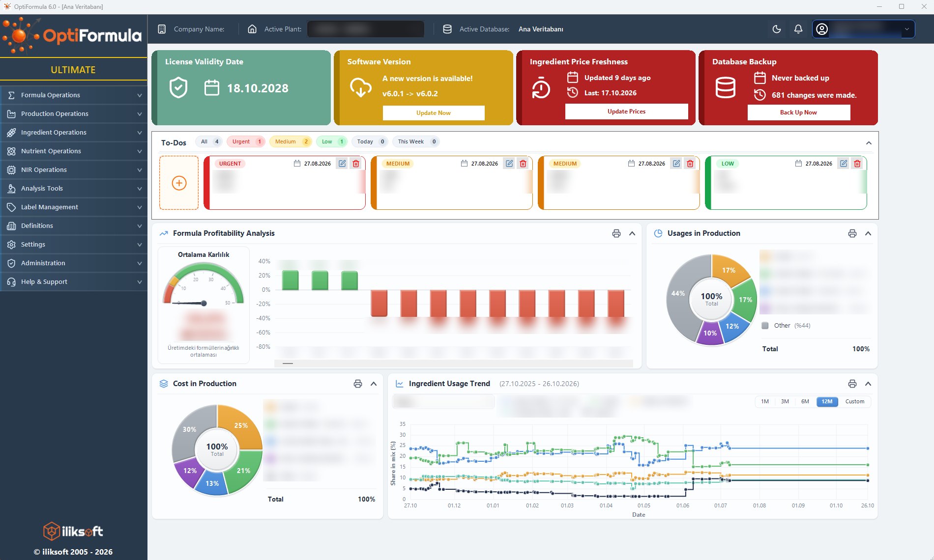Edit the URGENT to-do card
Image resolution: width=934 pixels, height=560 pixels.
click(342, 164)
